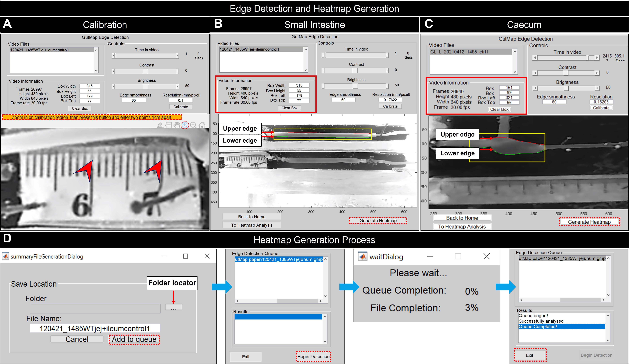Click Cancel in summaryFileGenerationDialog

77,339
